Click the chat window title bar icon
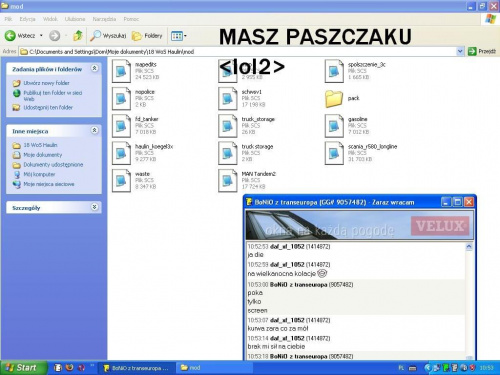The width and height of the screenshot is (500, 375). pos(249,202)
